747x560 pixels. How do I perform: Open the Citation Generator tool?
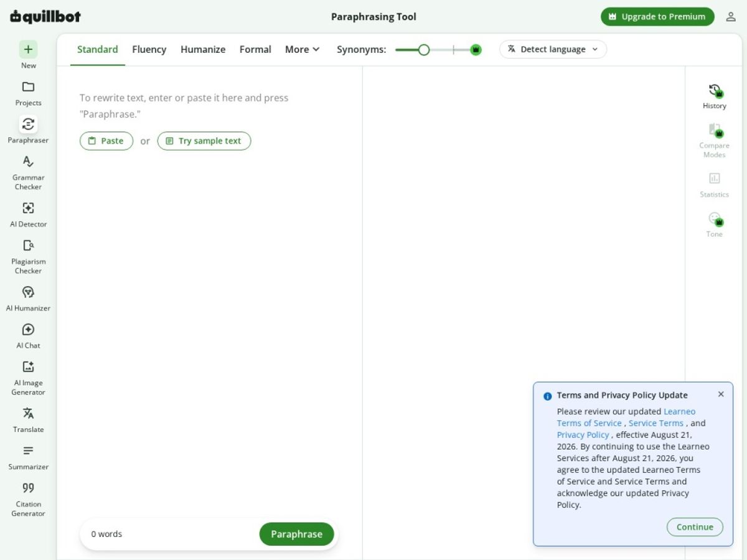(x=28, y=499)
